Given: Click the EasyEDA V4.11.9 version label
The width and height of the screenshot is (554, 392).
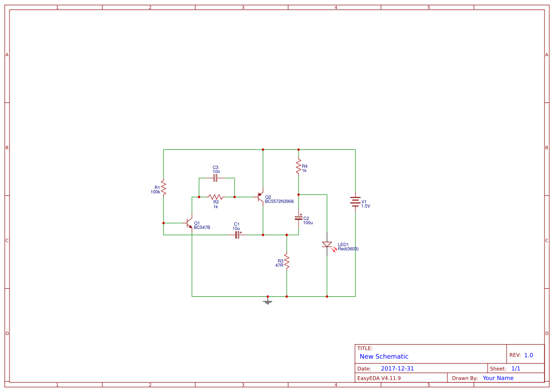Looking at the screenshot, I should (x=378, y=378).
